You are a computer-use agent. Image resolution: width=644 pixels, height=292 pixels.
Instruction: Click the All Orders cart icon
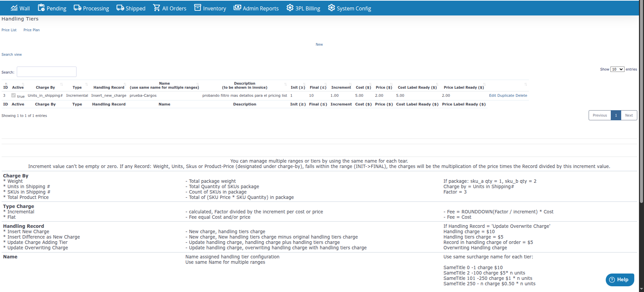[157, 8]
